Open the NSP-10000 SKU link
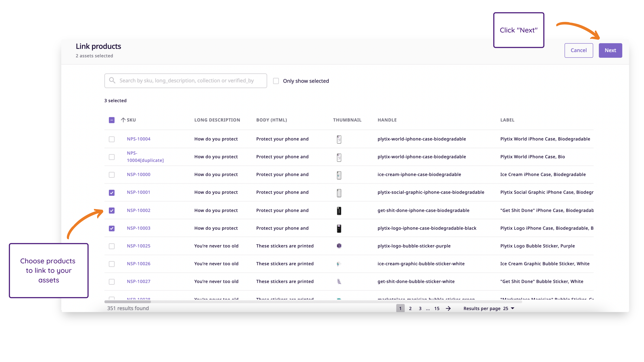 [139, 174]
